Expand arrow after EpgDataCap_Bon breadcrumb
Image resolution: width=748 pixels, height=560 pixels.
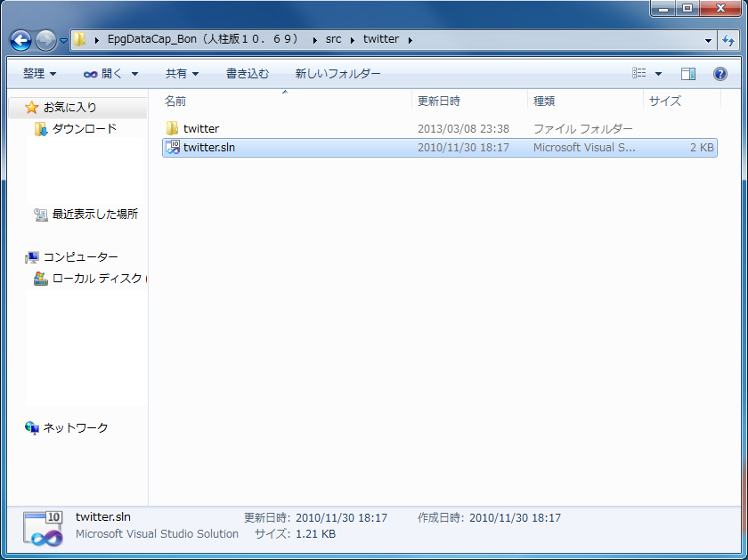click(315, 40)
